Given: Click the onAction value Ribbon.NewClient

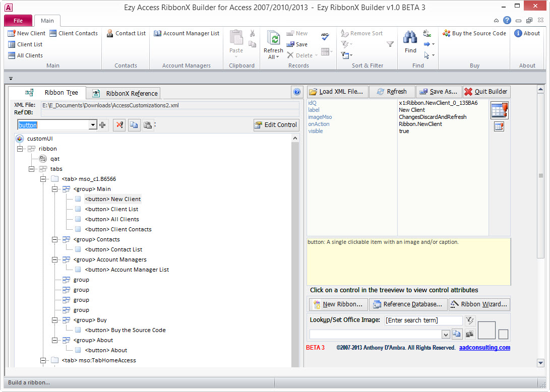Looking at the screenshot, I should (x=420, y=124).
